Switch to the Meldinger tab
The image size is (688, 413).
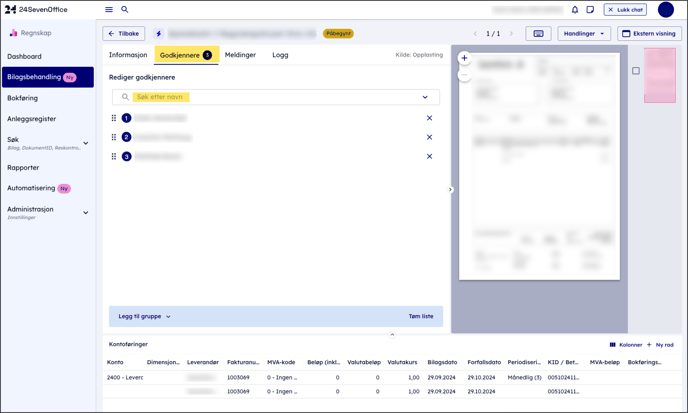(240, 55)
